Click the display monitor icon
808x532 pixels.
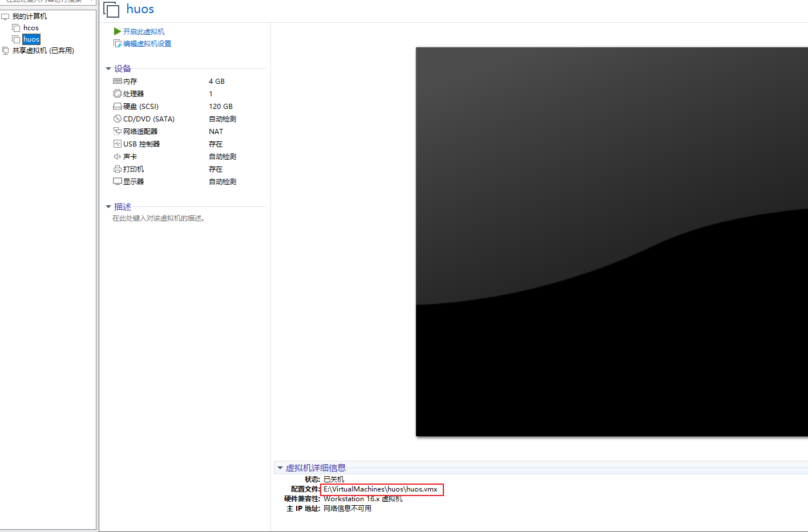pyautogui.click(x=118, y=181)
